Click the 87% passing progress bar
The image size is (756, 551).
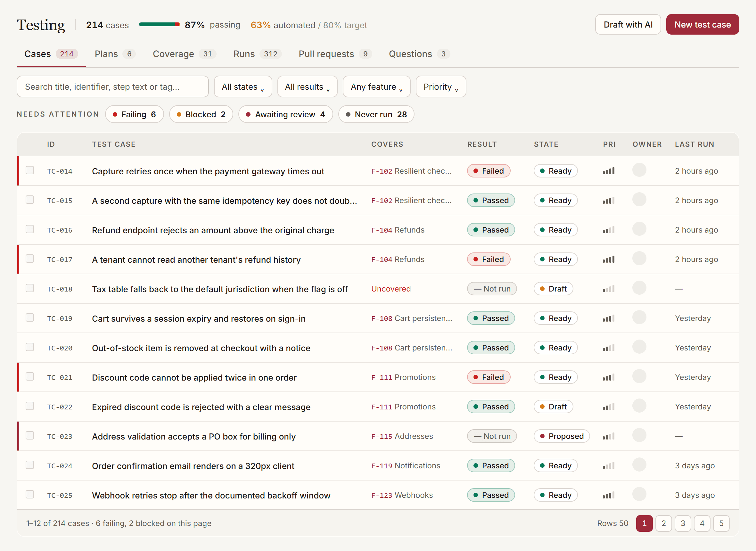click(x=160, y=24)
